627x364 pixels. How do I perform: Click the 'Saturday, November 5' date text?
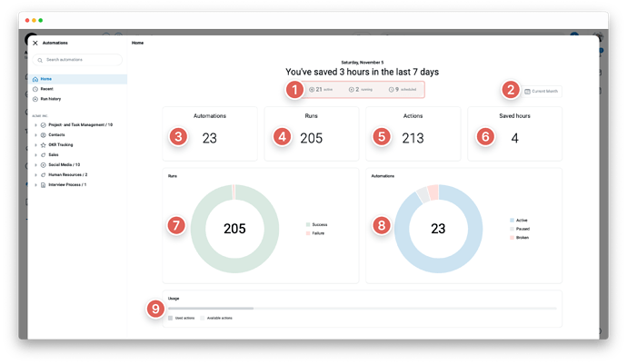[x=363, y=63]
